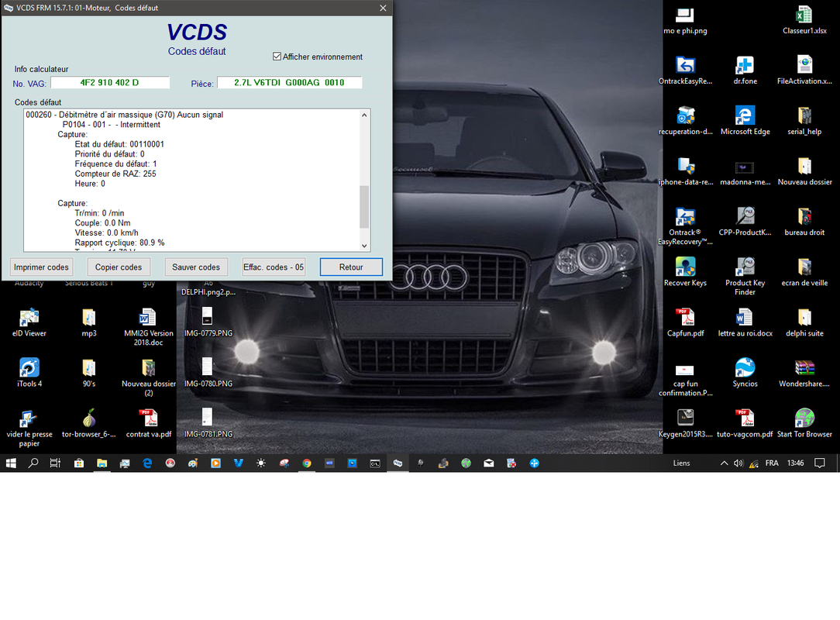Viewport: 840px width, 620px height.
Task: Select the OntrackEasyRe... desktop shortcut
Action: (685, 71)
